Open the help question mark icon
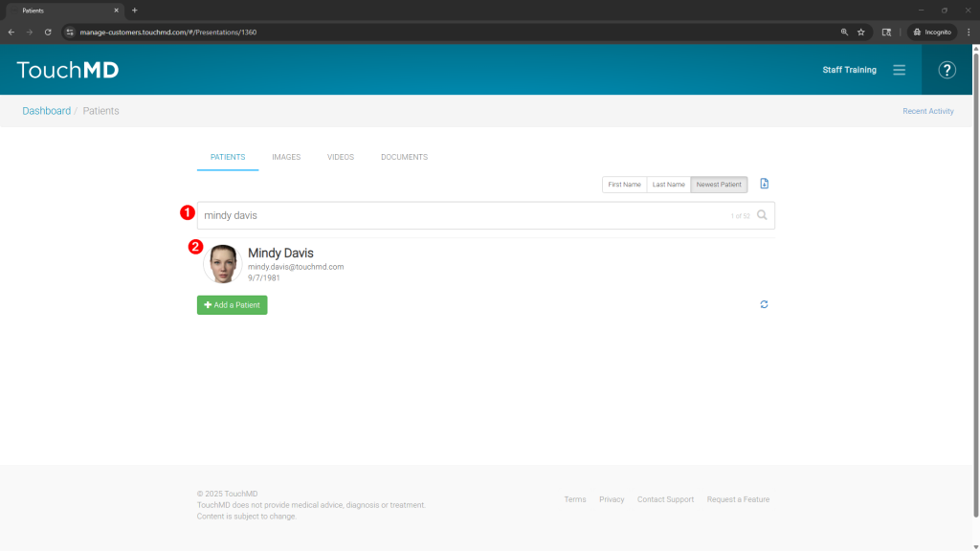This screenshot has width=980, height=551. pos(947,70)
